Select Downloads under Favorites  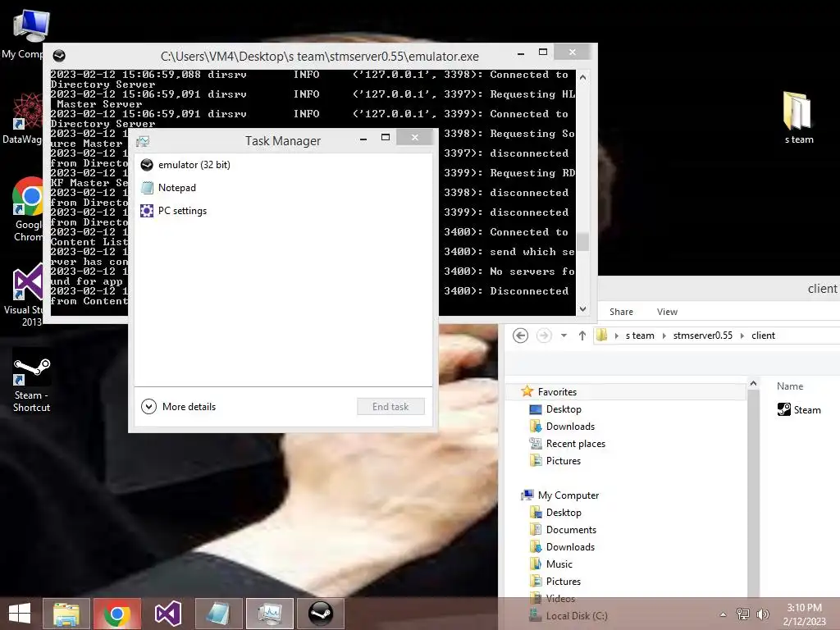[570, 427]
